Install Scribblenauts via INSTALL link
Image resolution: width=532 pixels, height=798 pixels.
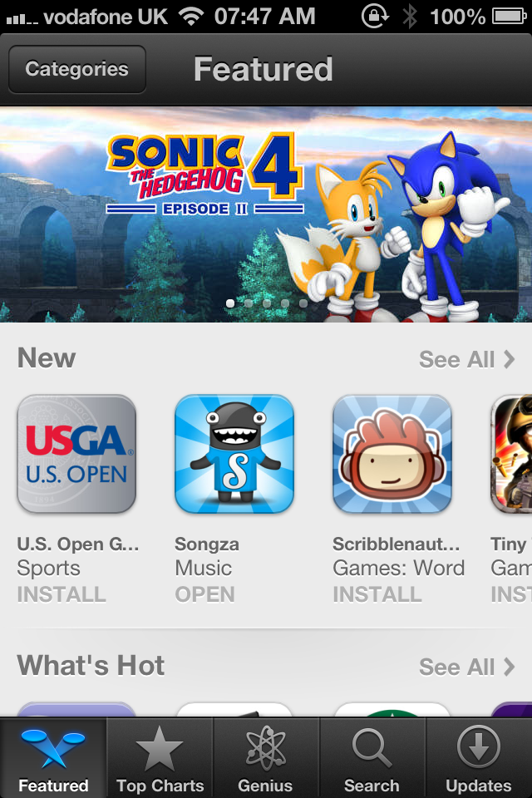[x=377, y=594]
